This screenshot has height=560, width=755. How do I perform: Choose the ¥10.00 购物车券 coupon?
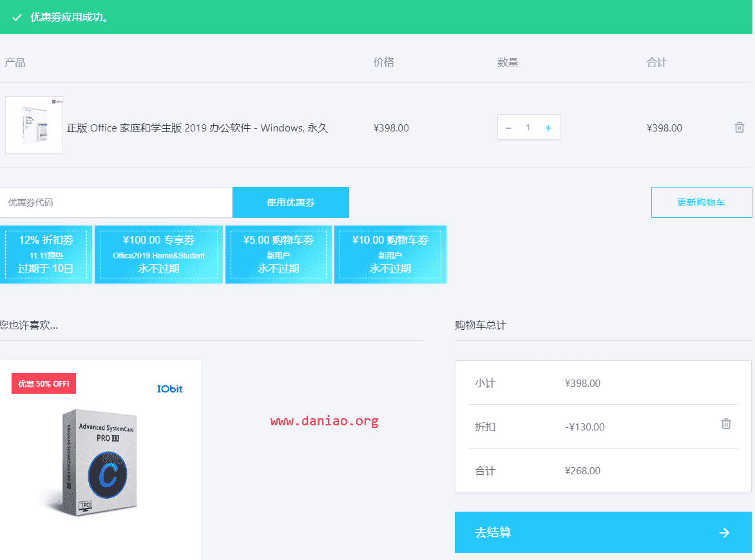click(x=390, y=255)
